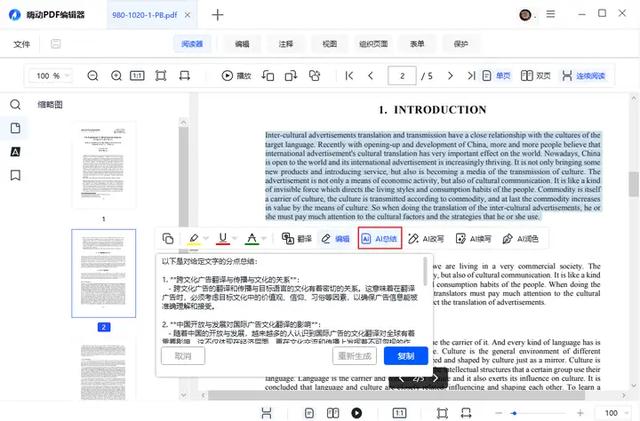Select page 1 thumbnail
This screenshot has width=640, height=421.
point(104,165)
